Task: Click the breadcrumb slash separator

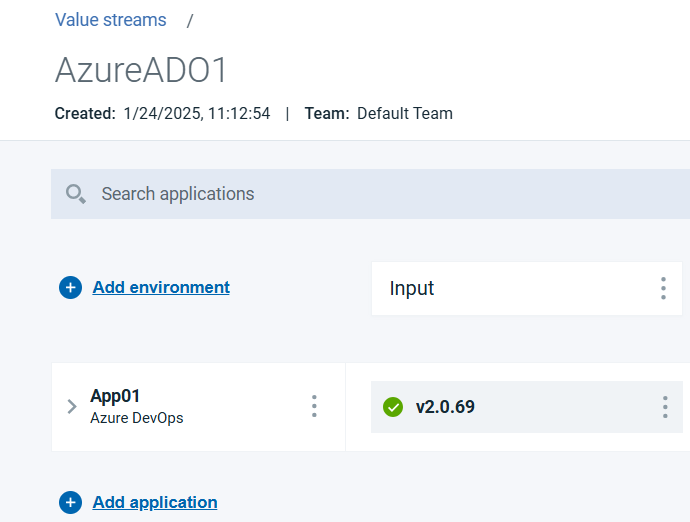Action: [190, 21]
